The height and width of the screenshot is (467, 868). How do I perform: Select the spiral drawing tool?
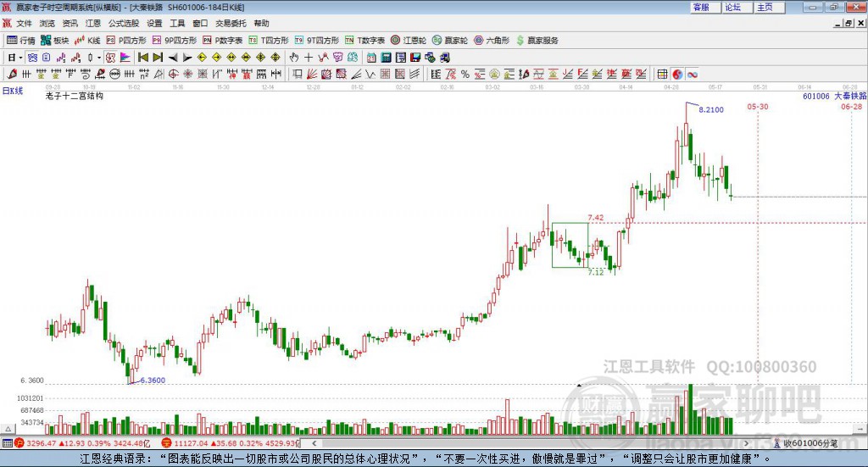(86, 74)
